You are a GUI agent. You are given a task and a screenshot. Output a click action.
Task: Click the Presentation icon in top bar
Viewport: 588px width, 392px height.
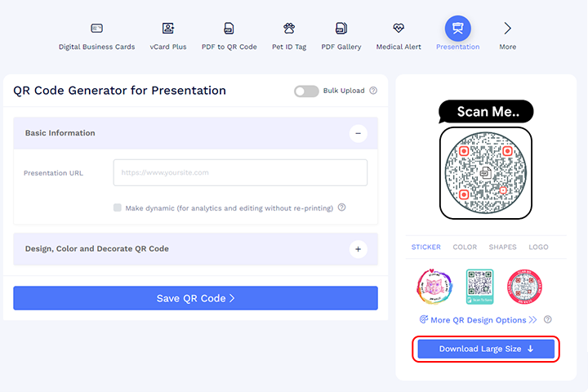coord(458,28)
